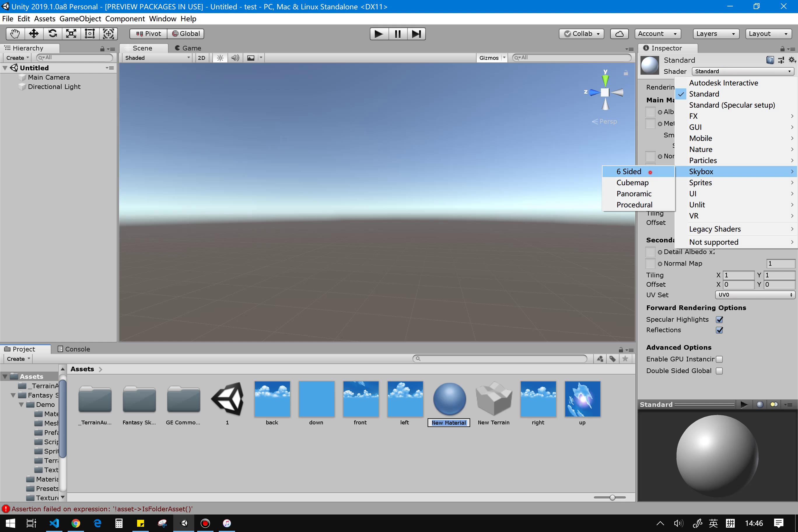Image resolution: width=798 pixels, height=532 pixels.
Task: Open the Gizmos dropdown
Action: [492, 58]
